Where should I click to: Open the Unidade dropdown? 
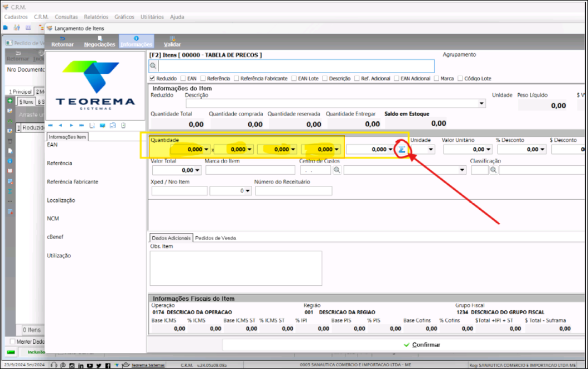tap(431, 150)
